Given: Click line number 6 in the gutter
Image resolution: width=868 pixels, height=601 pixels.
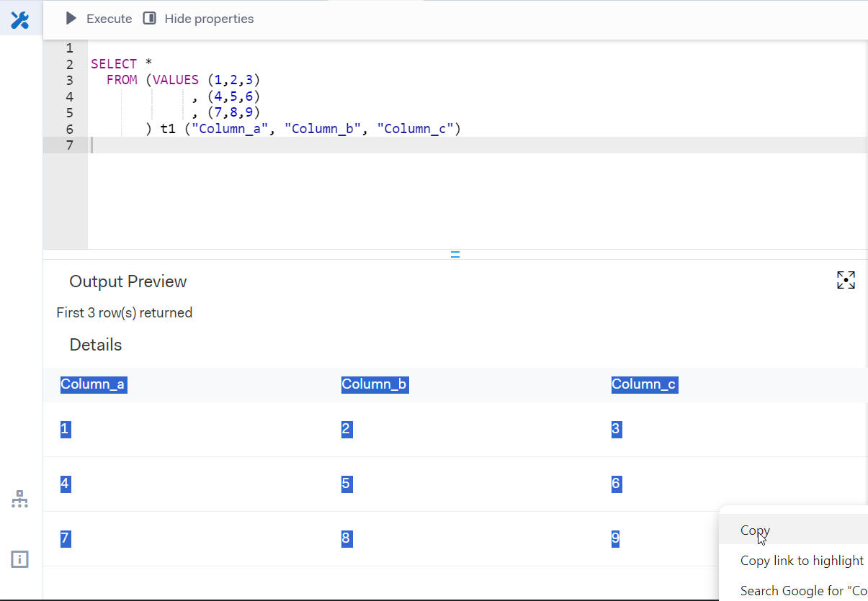Looking at the screenshot, I should pos(69,130).
